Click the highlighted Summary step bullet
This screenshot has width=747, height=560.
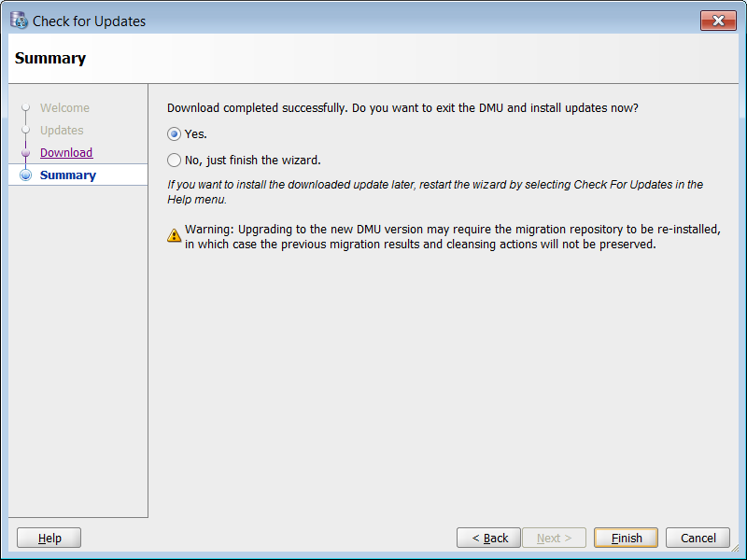coord(25,175)
